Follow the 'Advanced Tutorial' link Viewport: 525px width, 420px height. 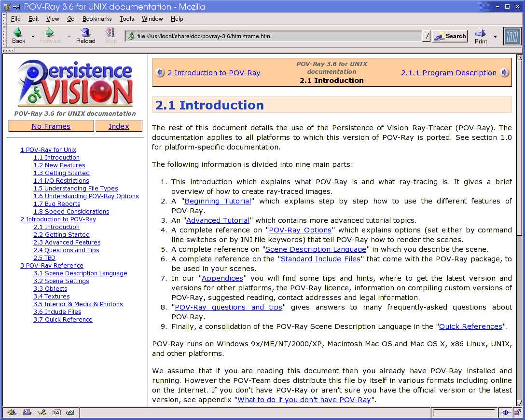[x=218, y=220]
